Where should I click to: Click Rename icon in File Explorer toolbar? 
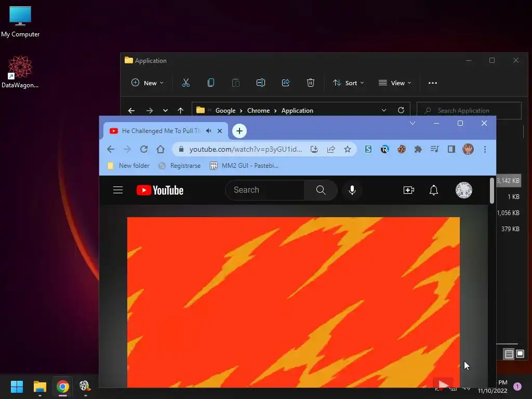[261, 83]
